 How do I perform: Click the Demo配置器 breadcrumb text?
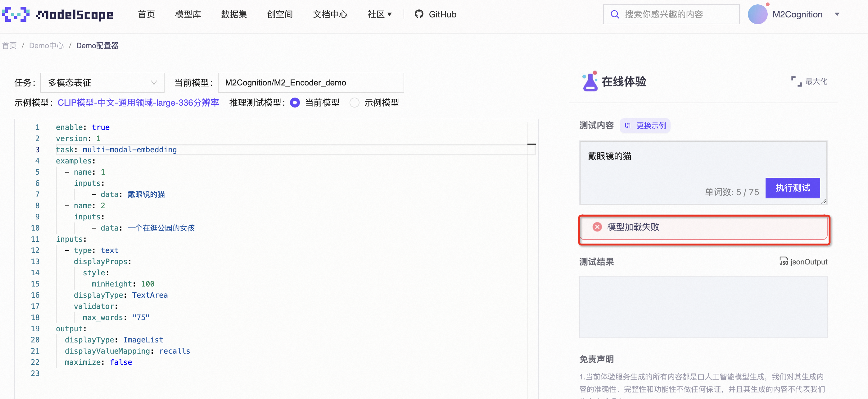tap(97, 46)
